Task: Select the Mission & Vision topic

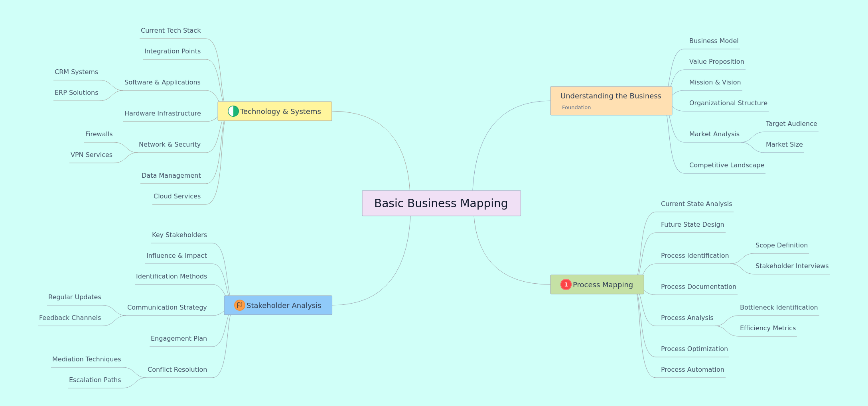Action: [x=715, y=82]
